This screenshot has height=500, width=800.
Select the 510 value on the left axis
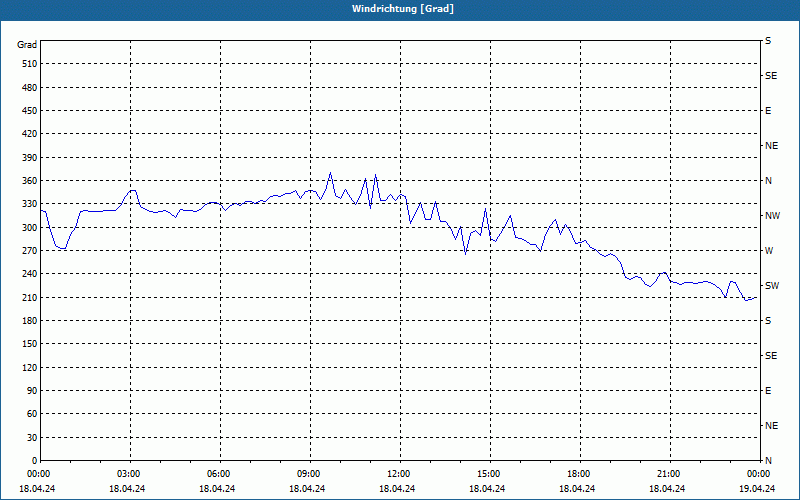point(30,64)
